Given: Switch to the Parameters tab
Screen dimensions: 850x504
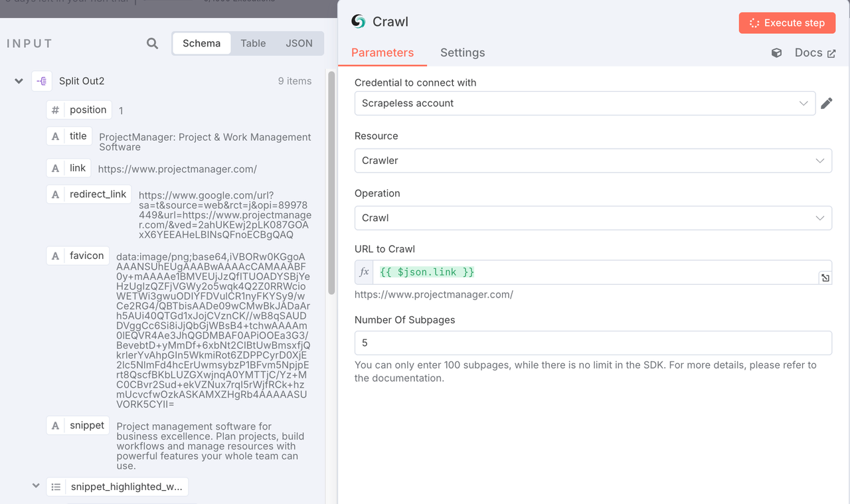Looking at the screenshot, I should point(382,52).
